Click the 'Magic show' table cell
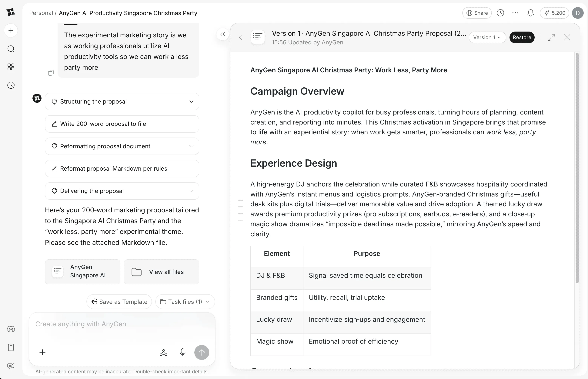This screenshot has height=379, width=588. pyautogui.click(x=277, y=345)
